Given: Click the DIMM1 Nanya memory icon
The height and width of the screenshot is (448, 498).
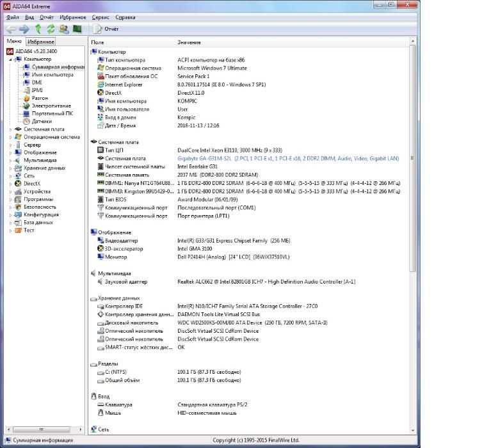Looking at the screenshot, I should 100,183.
